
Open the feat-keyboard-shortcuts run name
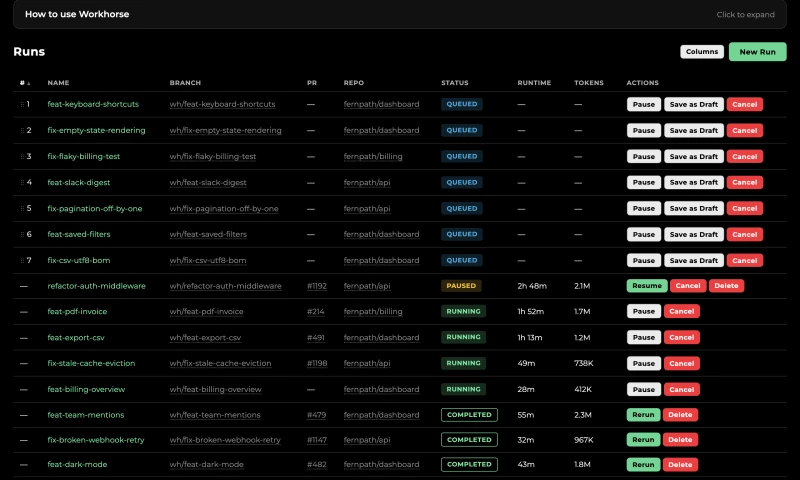pyautogui.click(x=93, y=104)
